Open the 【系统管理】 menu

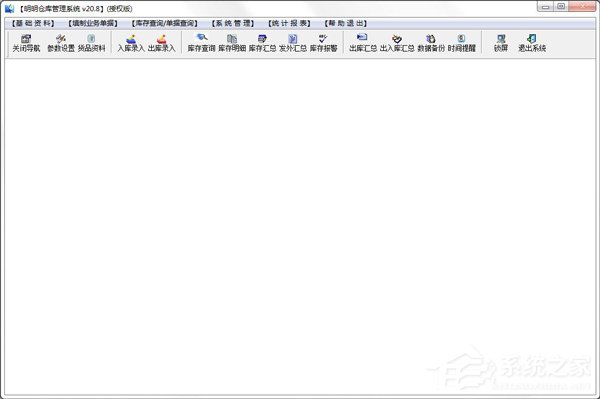pyautogui.click(x=233, y=24)
